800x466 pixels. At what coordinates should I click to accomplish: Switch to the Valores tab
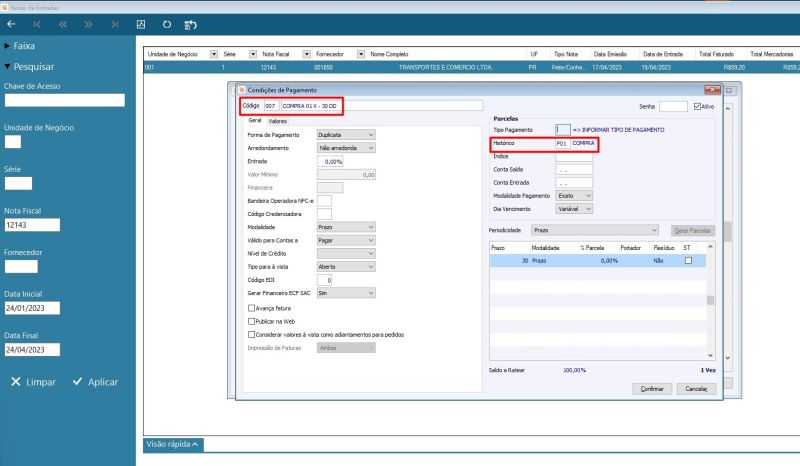(278, 121)
